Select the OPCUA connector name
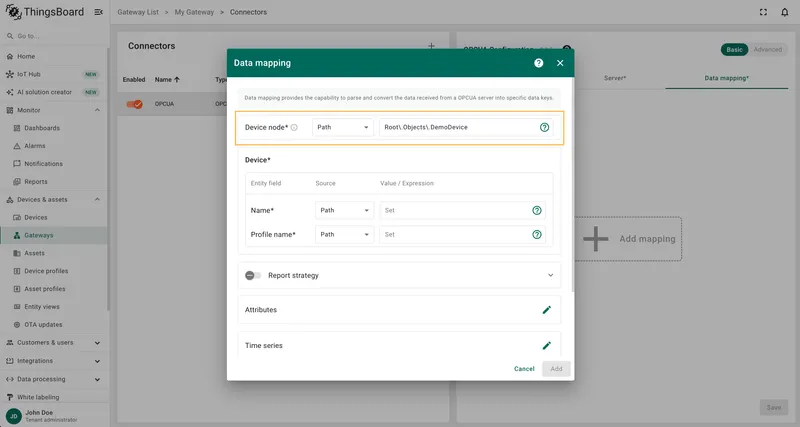800x427 pixels. [164, 104]
